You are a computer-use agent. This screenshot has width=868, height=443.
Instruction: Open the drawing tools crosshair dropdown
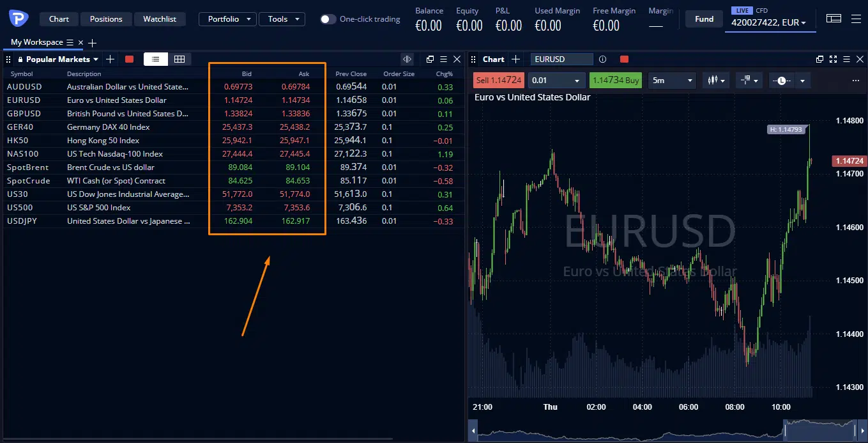749,81
